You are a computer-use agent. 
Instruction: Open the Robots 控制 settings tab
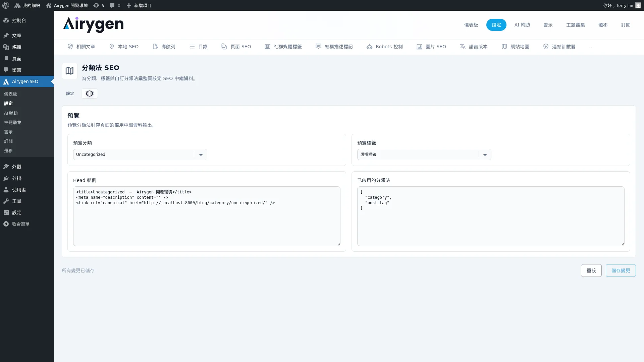coord(385,47)
